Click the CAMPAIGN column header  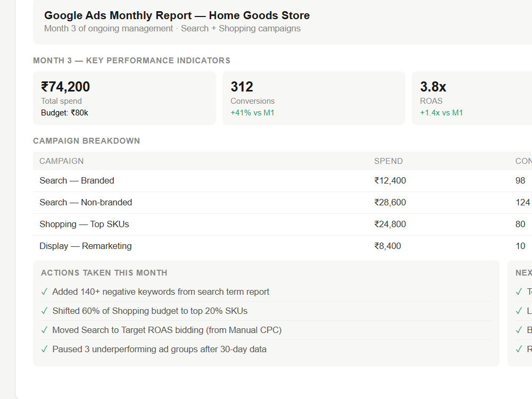[x=61, y=161]
